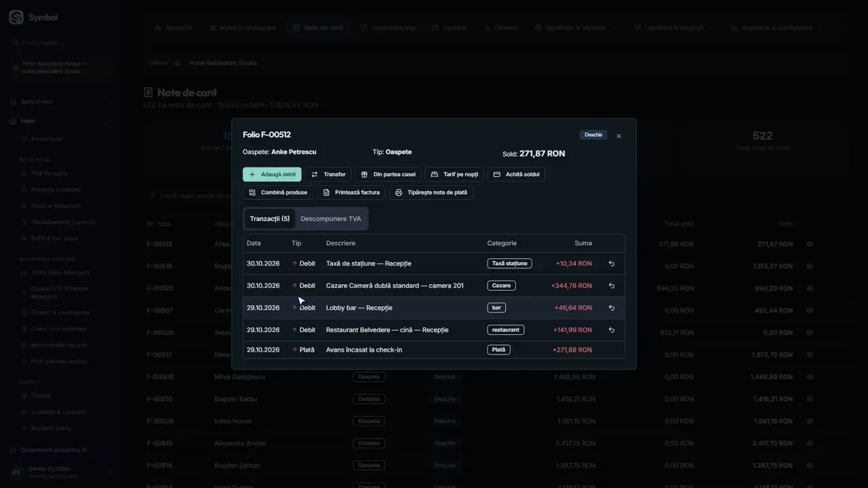Collapse the Hotel sidebar section
Viewport: 868px width, 488px height.
point(60,121)
